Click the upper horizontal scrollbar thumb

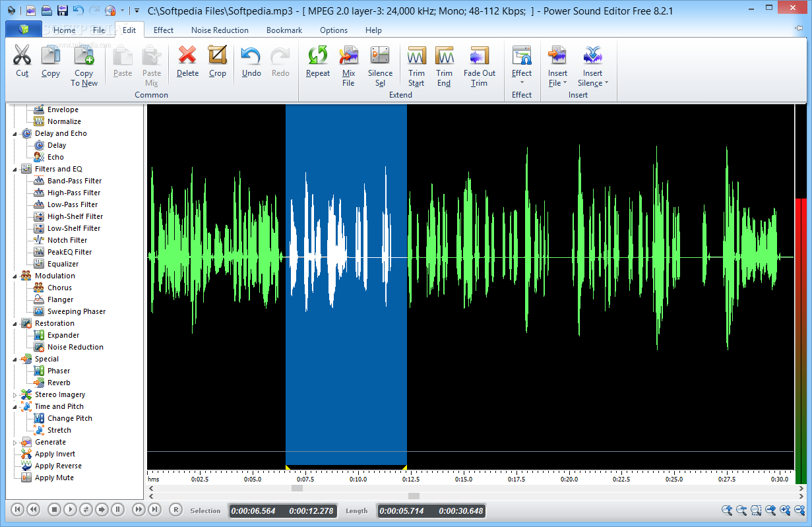(x=297, y=488)
